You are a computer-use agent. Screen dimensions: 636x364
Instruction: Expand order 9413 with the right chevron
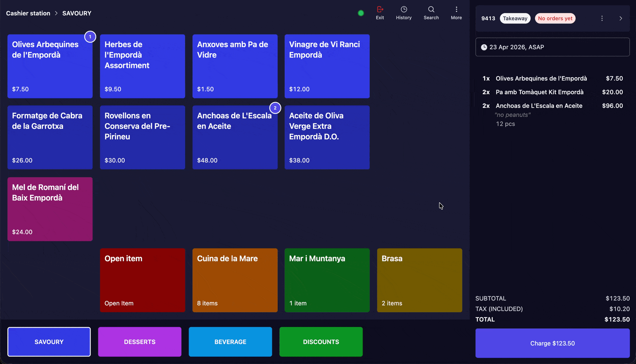[x=621, y=18]
